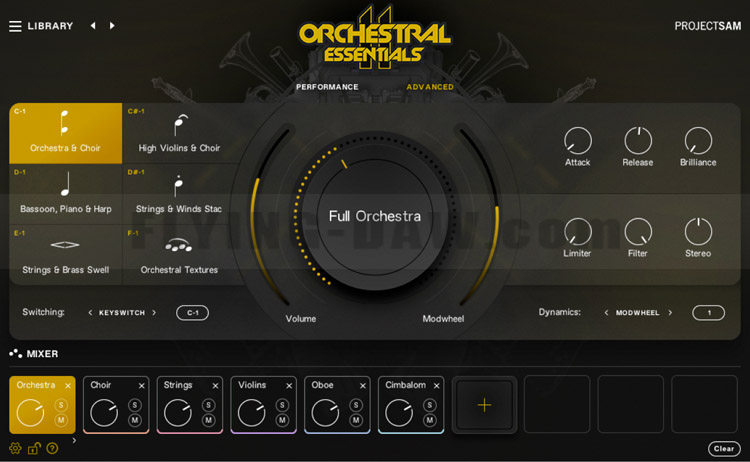Select the Orchestra & Choir articulation
Image resolution: width=750 pixels, height=462 pixels.
tap(66, 133)
